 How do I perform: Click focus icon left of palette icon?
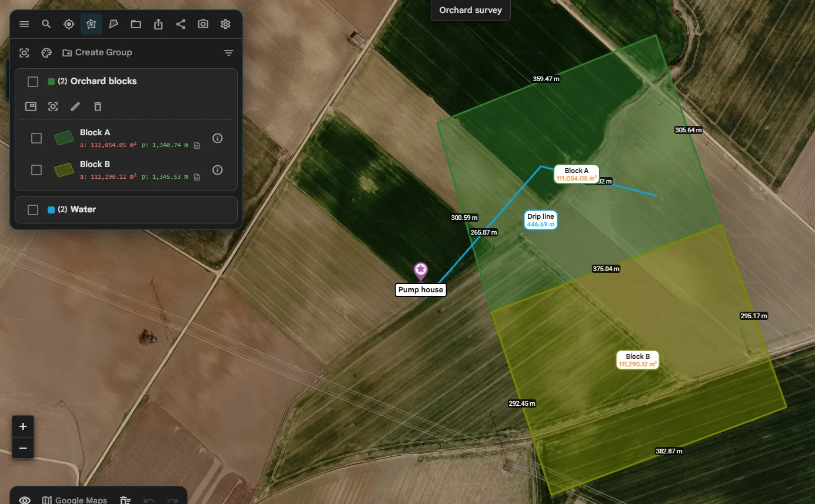coord(24,53)
